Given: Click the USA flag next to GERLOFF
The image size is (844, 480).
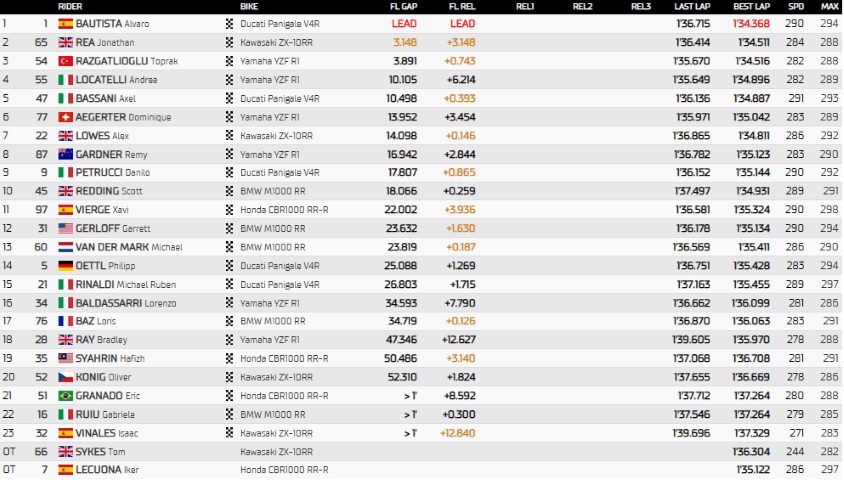Looking at the screenshot, I should (x=66, y=229).
